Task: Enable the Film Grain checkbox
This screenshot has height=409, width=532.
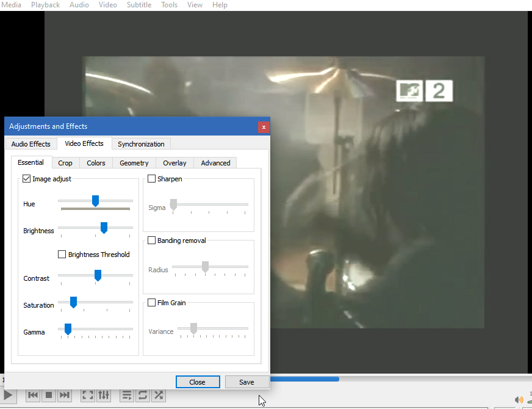Action: (152, 302)
